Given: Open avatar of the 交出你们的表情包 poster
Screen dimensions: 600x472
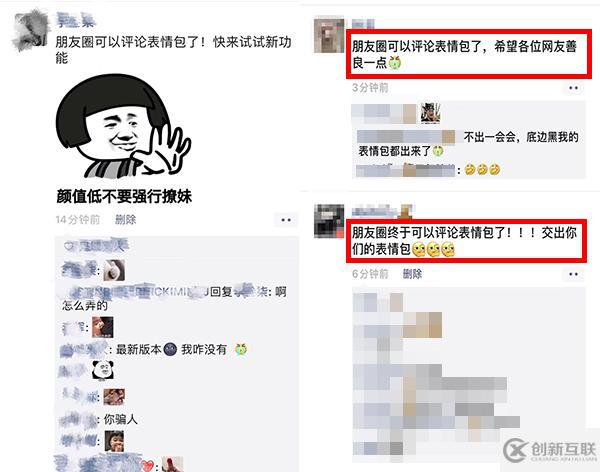Looking at the screenshot, I should pyautogui.click(x=329, y=221).
